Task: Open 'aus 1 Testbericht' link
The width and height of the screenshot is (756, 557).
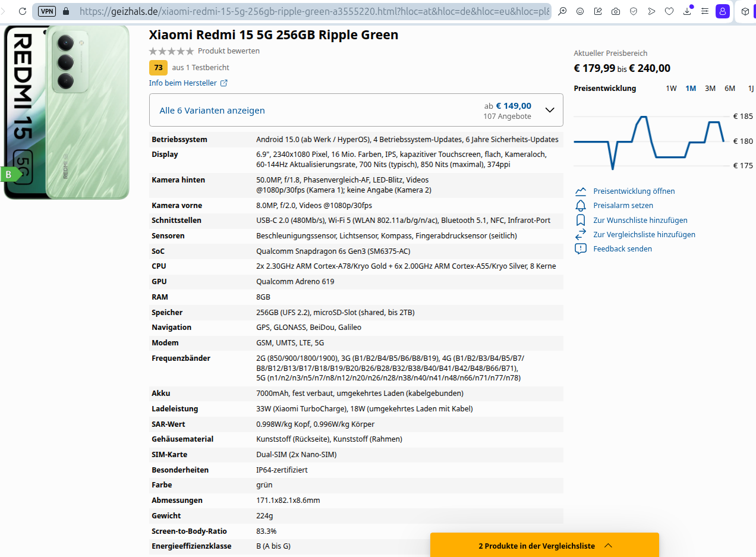Action: pyautogui.click(x=200, y=68)
